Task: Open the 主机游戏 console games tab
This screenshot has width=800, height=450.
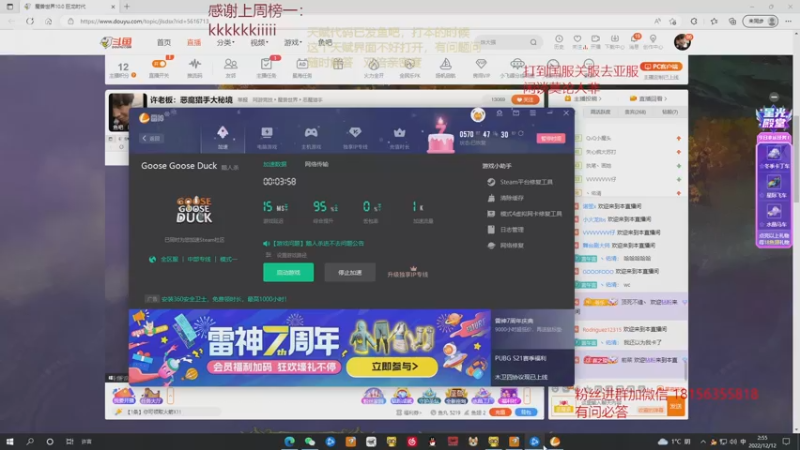Action: coord(311,137)
